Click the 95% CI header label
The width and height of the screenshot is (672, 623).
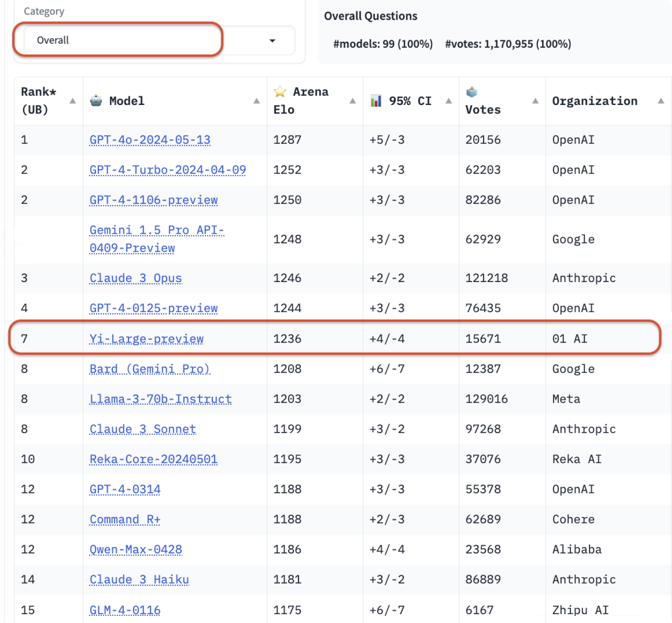pyautogui.click(x=410, y=101)
